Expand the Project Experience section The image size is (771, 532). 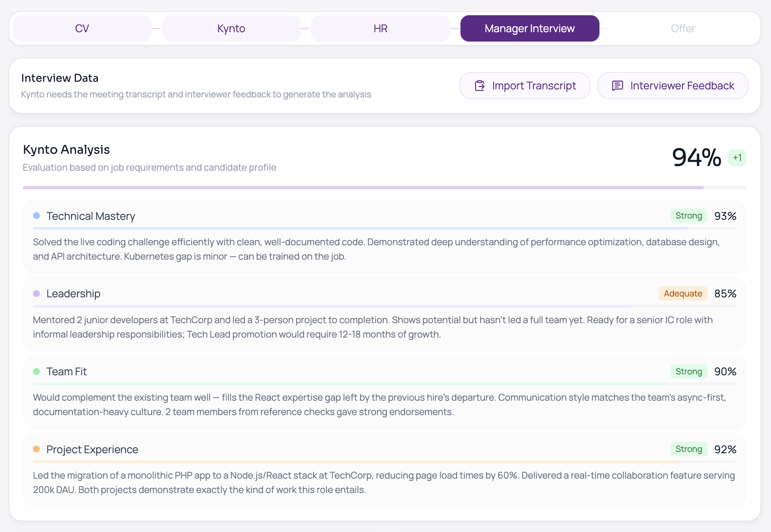click(x=92, y=449)
